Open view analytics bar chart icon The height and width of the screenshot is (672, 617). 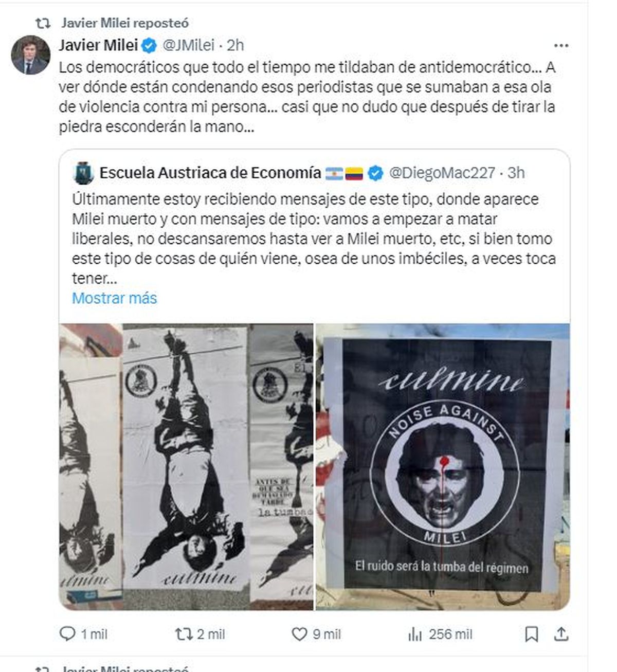(x=414, y=634)
